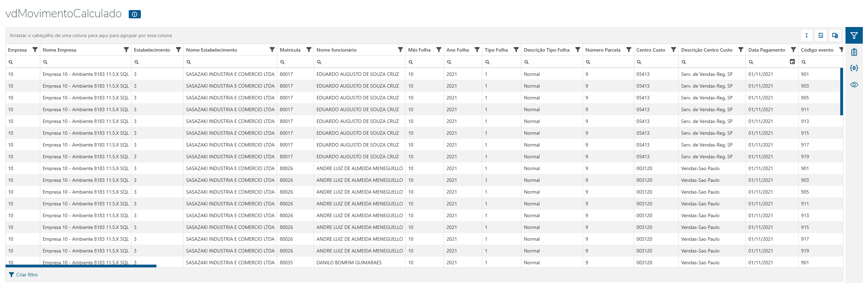This screenshot has height=284, width=868.
Task: Open filter dropdown for Centro Custo column
Action: tap(673, 50)
